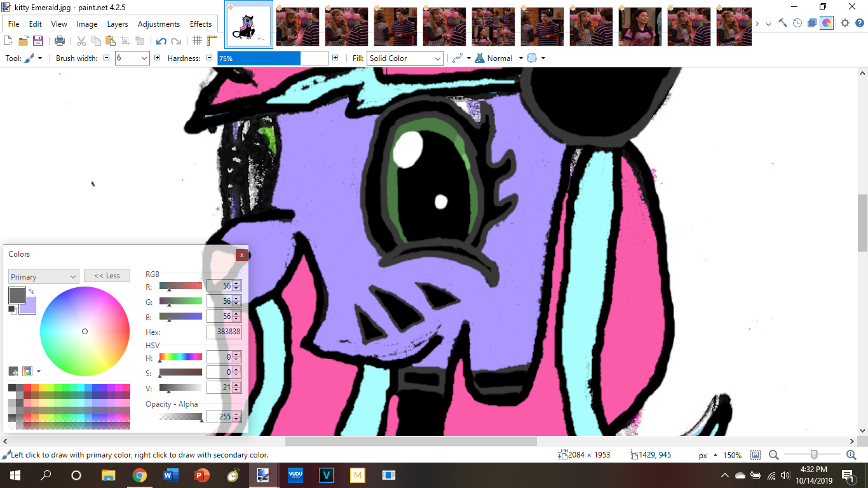Click the swap primary and secondary colors arrow
868x488 pixels.
pos(31,292)
